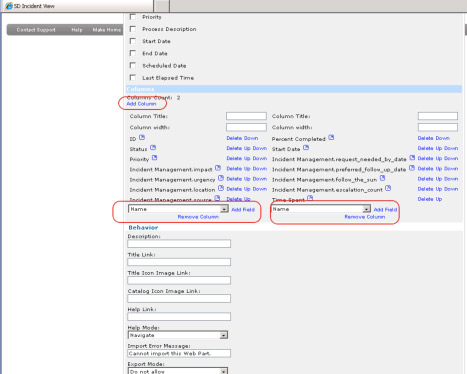Viewport: 467px width, 374px height.
Task: Click the Import Error Message field
Action: (x=179, y=353)
